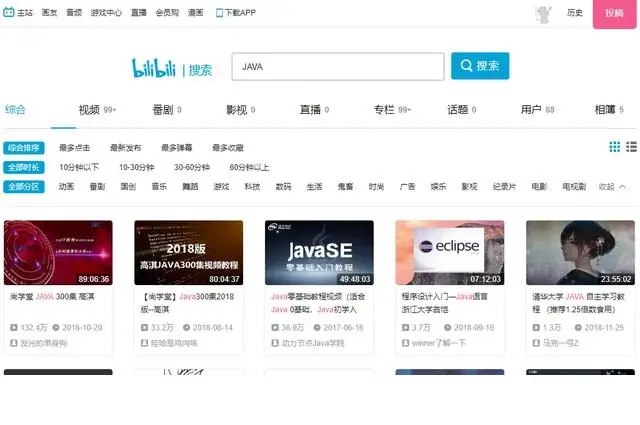Filter duration to 60分钟以上
The height and width of the screenshot is (425, 640).
(249, 167)
